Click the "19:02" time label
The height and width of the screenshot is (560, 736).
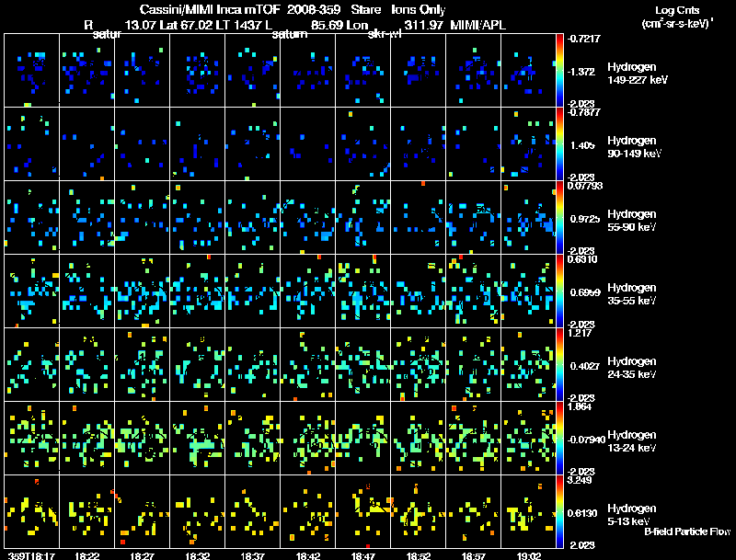pos(528,555)
